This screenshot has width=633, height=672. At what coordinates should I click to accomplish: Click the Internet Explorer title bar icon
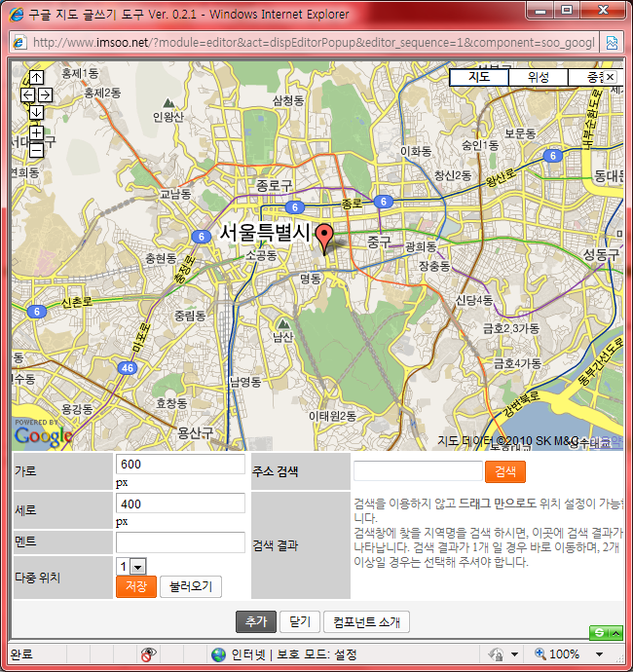click(x=17, y=15)
